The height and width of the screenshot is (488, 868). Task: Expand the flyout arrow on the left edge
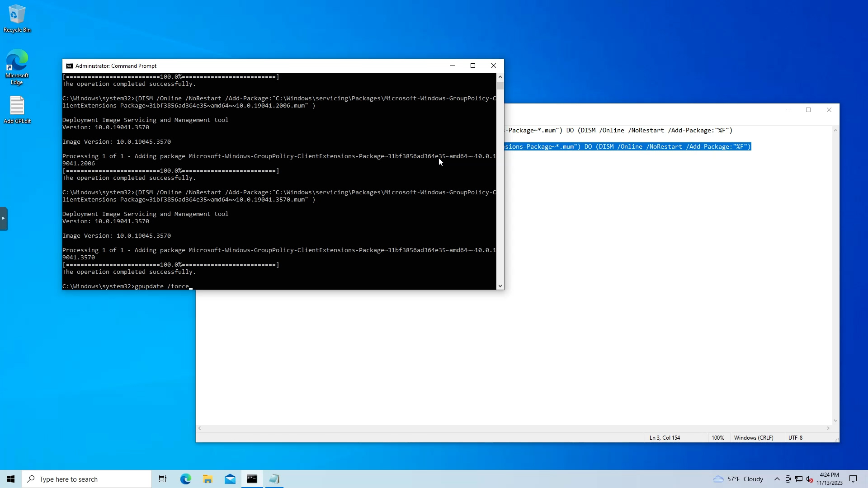[4, 219]
